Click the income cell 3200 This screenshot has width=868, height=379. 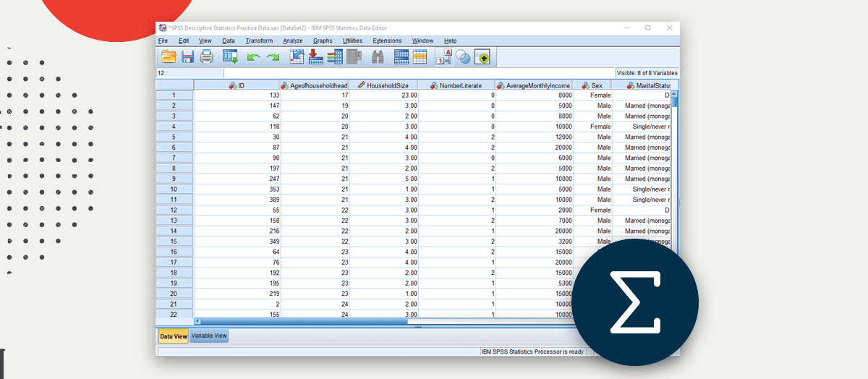[534, 242]
